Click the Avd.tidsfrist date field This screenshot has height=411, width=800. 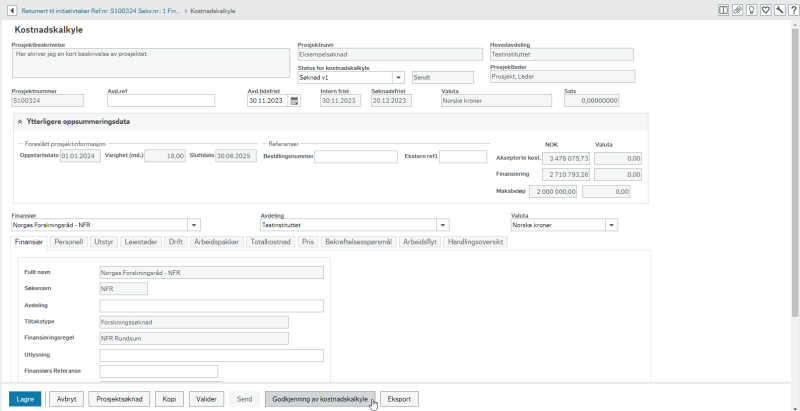coord(268,100)
